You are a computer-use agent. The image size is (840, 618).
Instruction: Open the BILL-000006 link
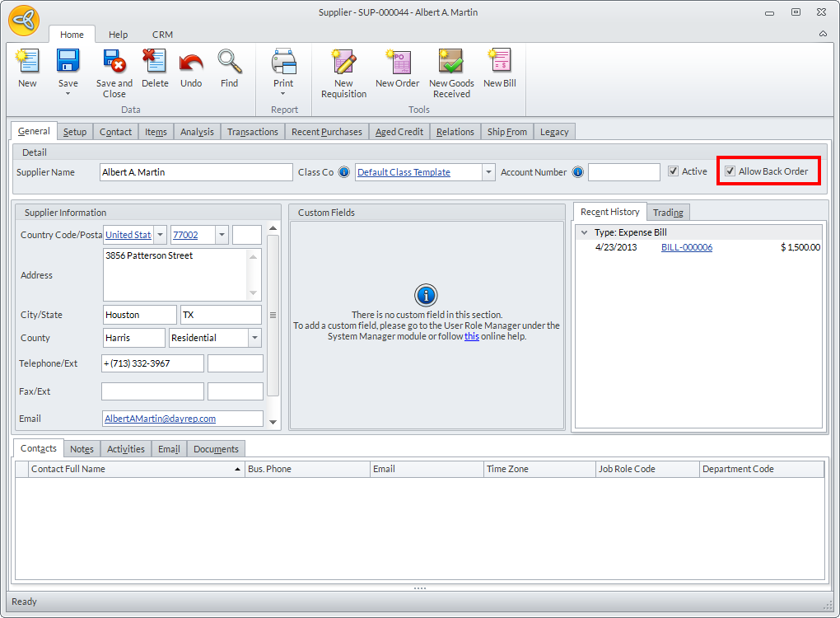(686, 247)
